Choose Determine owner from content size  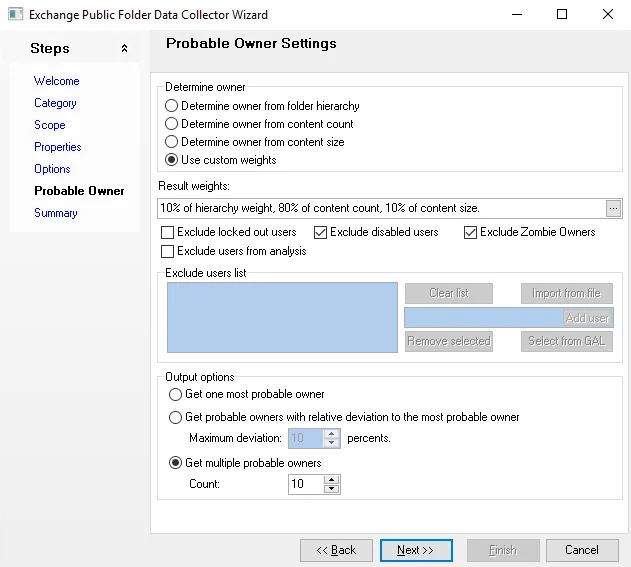coord(255,142)
